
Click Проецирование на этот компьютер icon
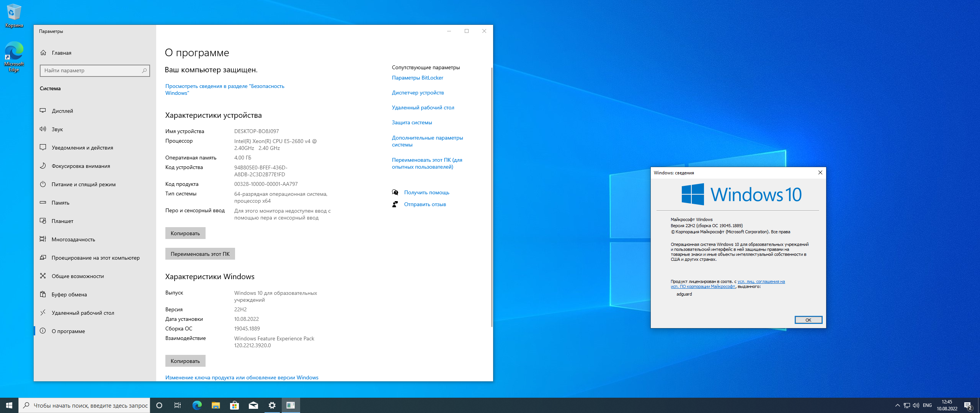coord(43,257)
